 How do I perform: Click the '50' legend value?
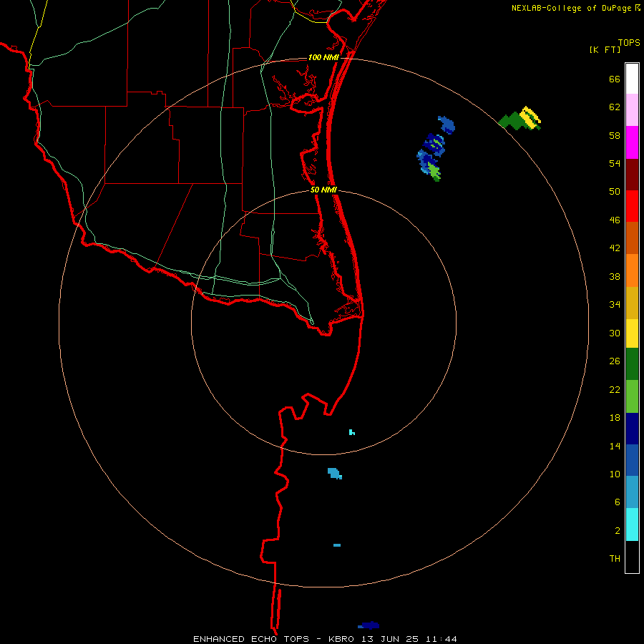pos(615,192)
